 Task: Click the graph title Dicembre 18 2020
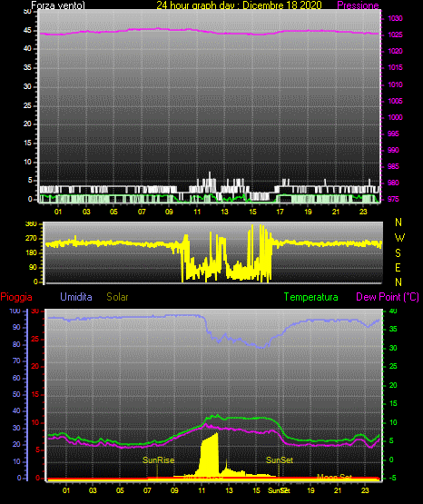click(x=282, y=5)
